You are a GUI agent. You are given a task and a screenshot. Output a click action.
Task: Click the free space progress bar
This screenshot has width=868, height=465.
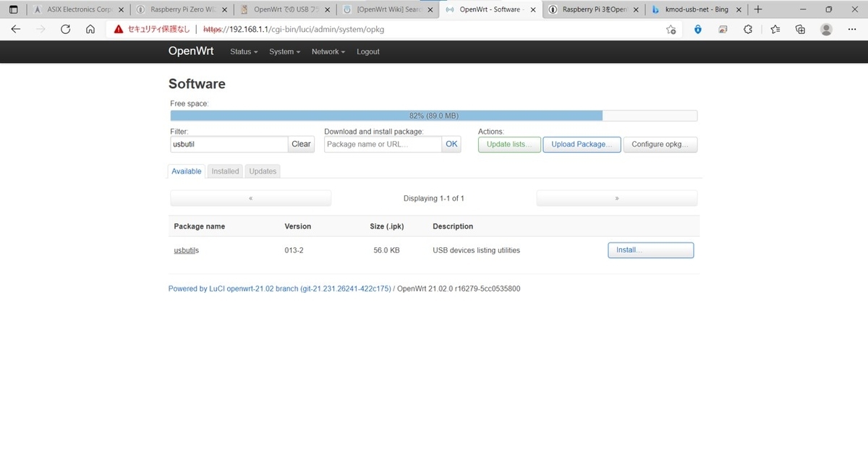pyautogui.click(x=434, y=116)
